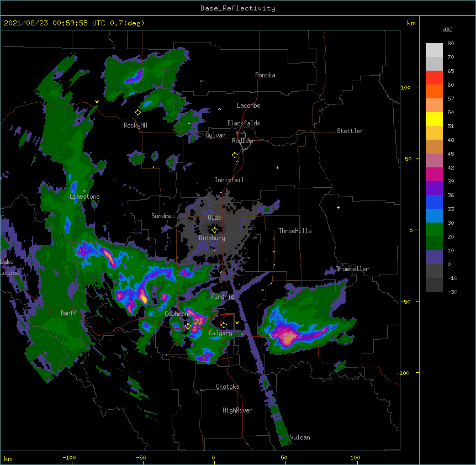This screenshot has height=465, width=476.
Task: Click the Stettler city label
Action: click(350, 131)
